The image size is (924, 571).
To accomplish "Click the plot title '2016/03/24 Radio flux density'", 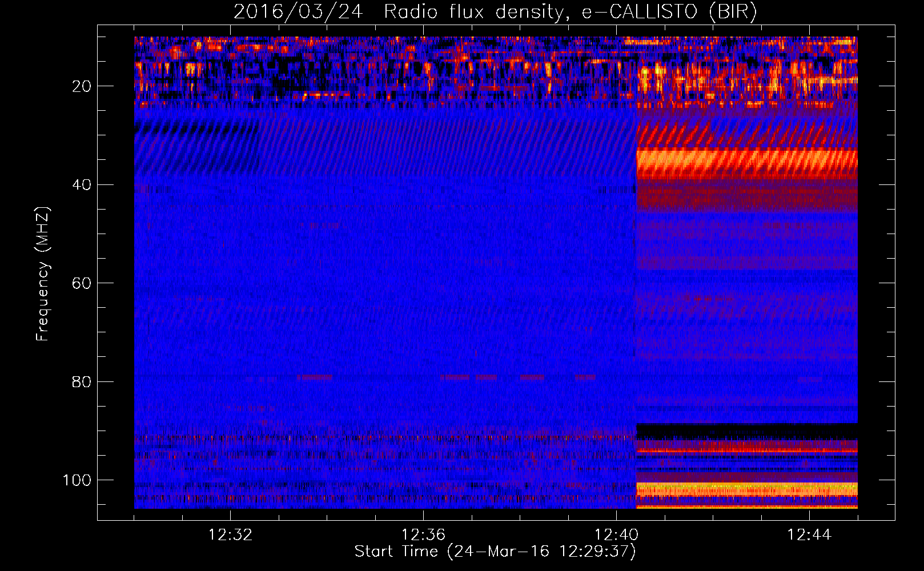I will (495, 11).
